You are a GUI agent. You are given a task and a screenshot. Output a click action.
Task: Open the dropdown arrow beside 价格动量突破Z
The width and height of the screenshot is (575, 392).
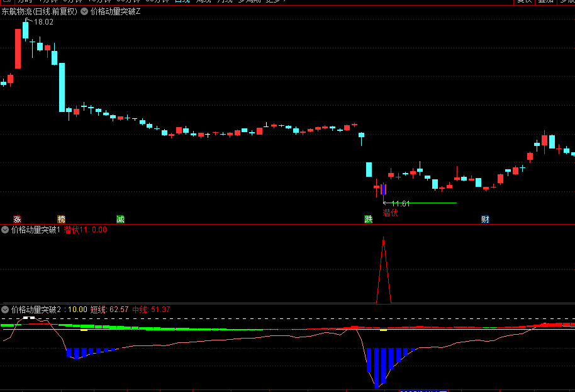pos(84,11)
